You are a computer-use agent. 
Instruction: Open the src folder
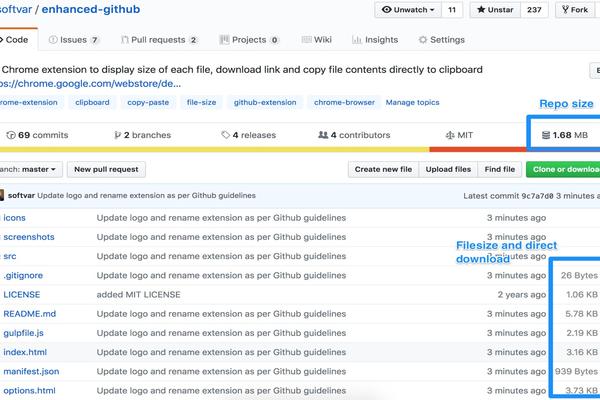10,256
